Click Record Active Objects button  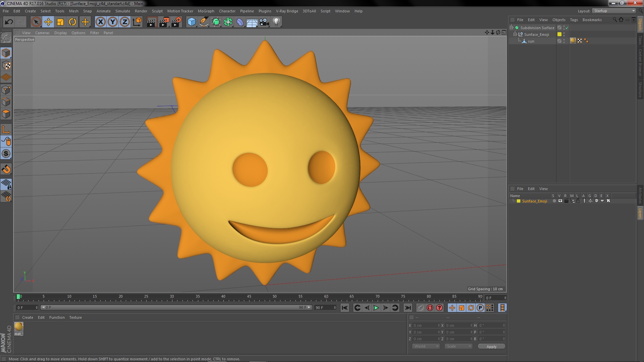click(x=420, y=308)
